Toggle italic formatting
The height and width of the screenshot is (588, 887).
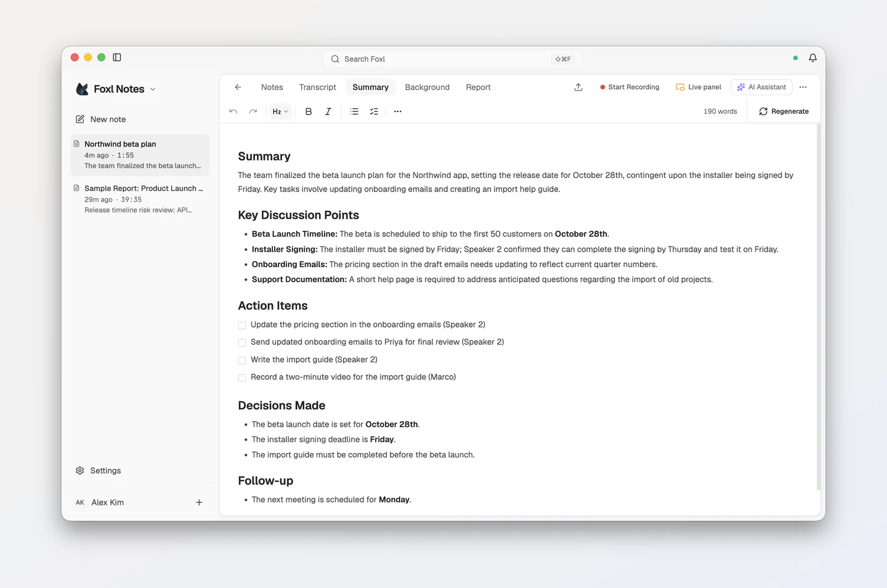click(x=328, y=111)
